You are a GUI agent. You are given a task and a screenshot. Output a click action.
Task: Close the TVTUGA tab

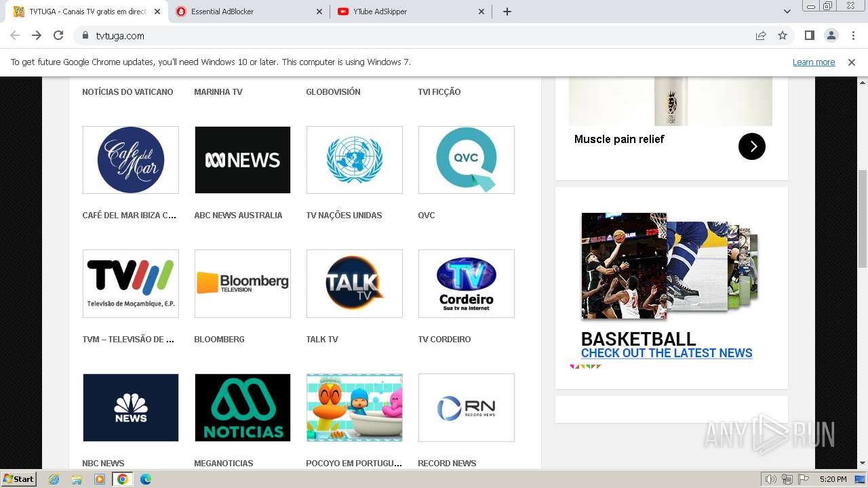(x=157, y=12)
